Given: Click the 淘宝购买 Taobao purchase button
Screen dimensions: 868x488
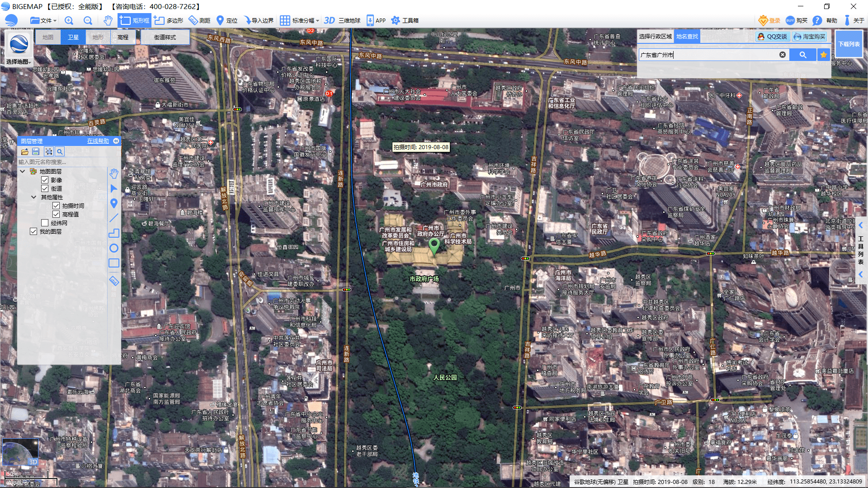Looking at the screenshot, I should [810, 37].
